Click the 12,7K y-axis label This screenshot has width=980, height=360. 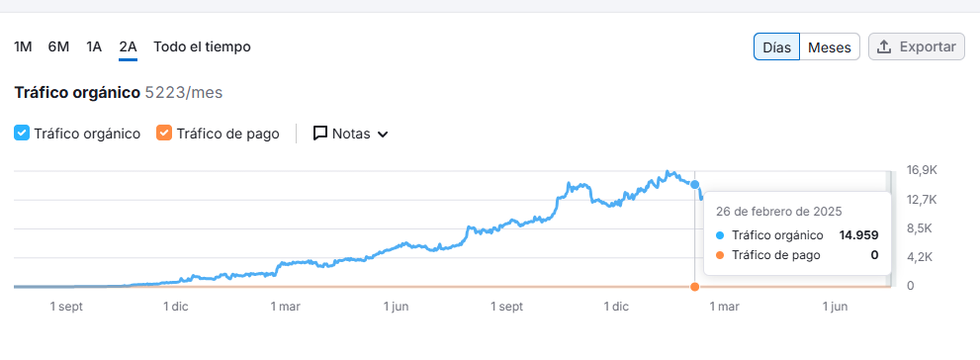pyautogui.click(x=922, y=200)
